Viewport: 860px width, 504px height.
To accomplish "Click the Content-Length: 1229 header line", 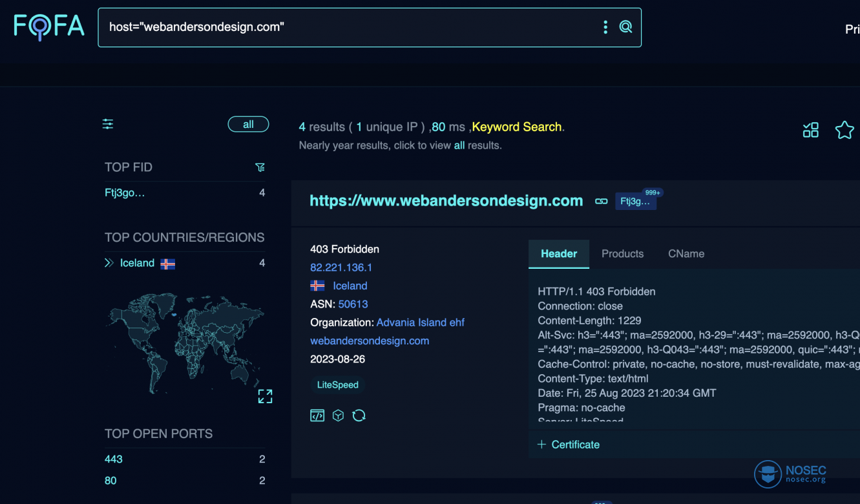I will tap(589, 320).
